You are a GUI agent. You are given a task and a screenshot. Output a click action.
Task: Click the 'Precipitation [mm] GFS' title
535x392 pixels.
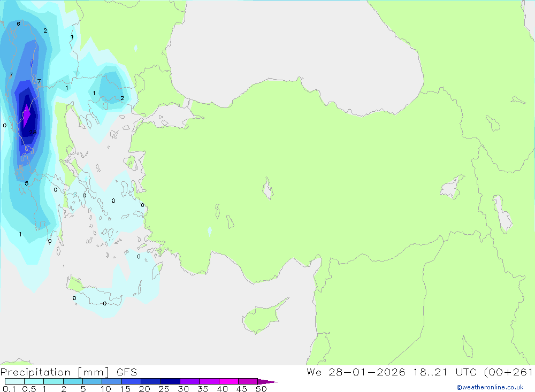tap(68, 372)
